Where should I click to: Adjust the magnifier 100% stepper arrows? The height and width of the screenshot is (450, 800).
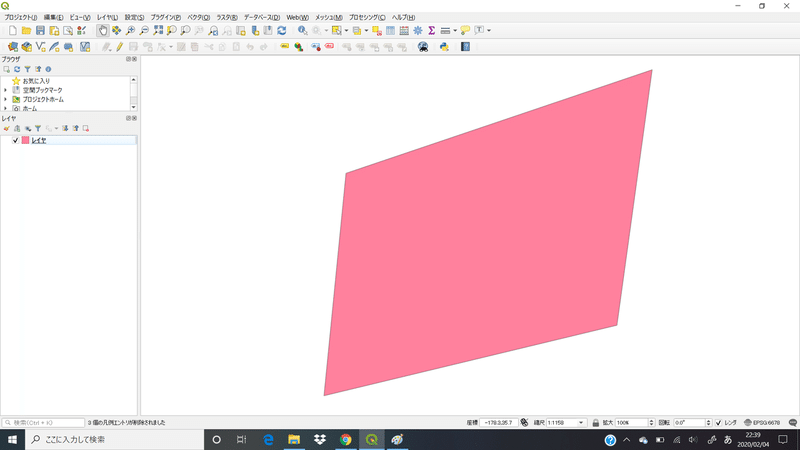pos(651,423)
